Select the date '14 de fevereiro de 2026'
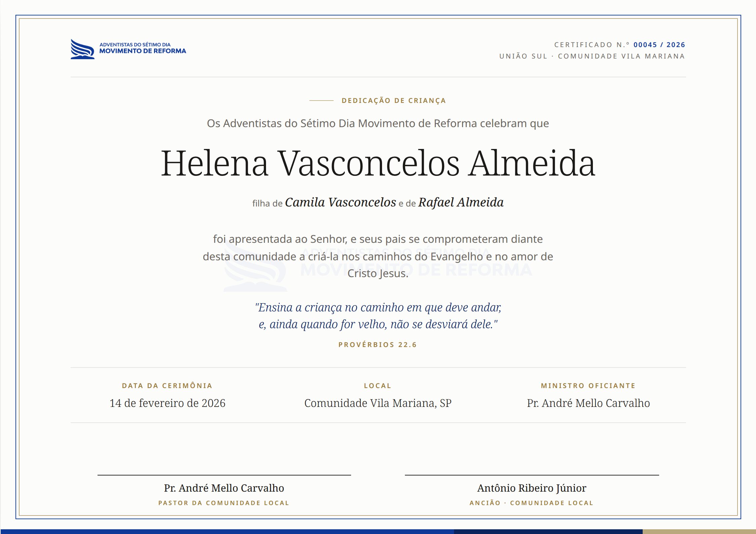This screenshot has height=534, width=756. pyautogui.click(x=167, y=403)
